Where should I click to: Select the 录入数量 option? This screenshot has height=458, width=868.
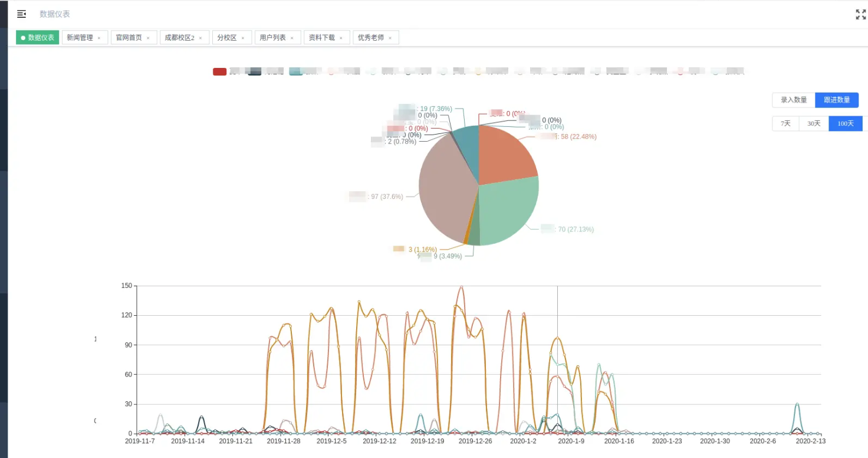(794, 100)
